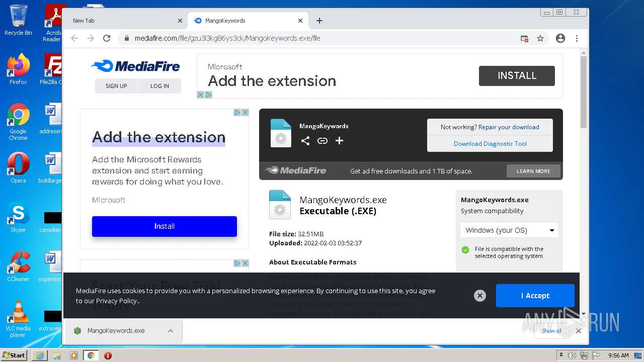This screenshot has height=362, width=644.
Task: Bookmark this page with the star icon
Action: click(540, 38)
